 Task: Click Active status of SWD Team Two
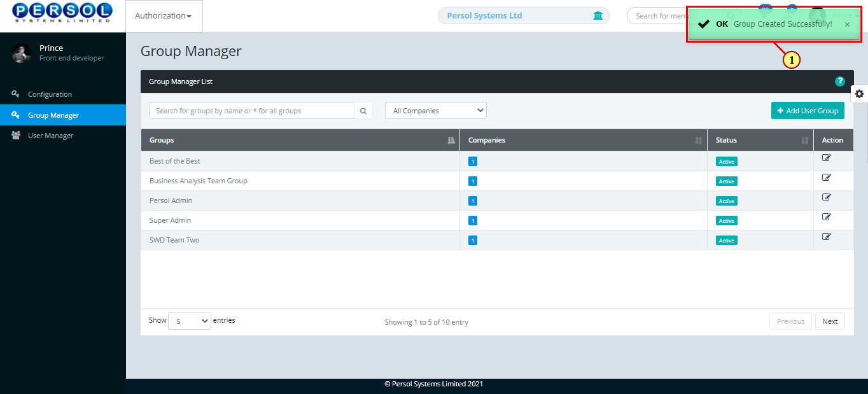click(727, 241)
